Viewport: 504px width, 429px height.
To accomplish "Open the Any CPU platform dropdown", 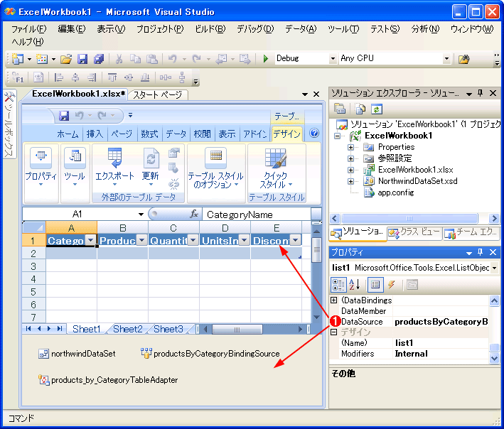I will tap(446, 59).
